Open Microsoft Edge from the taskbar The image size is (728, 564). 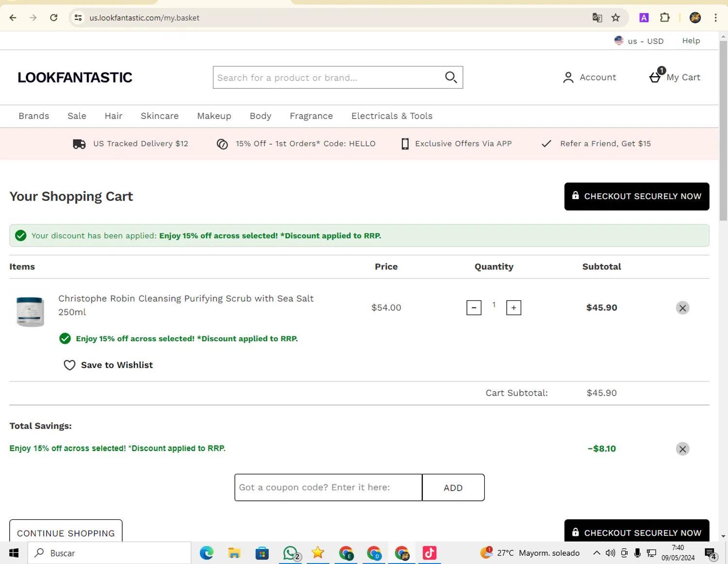tap(206, 553)
